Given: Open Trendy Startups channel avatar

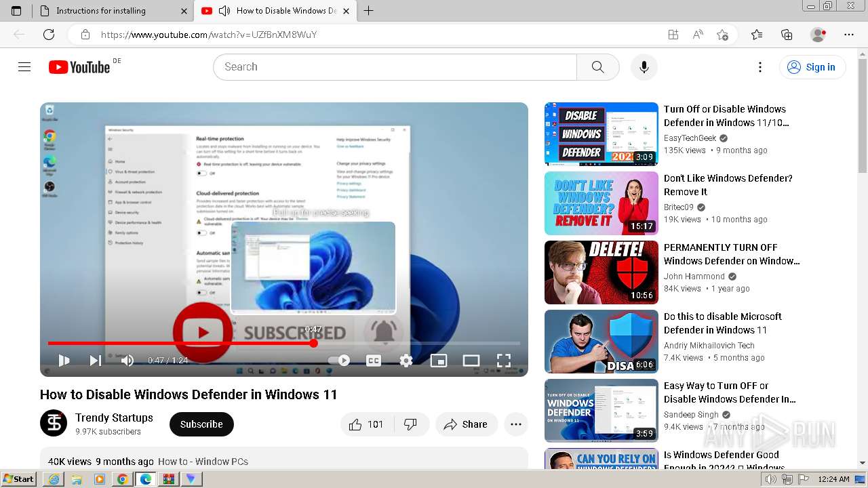Looking at the screenshot, I should (x=54, y=423).
